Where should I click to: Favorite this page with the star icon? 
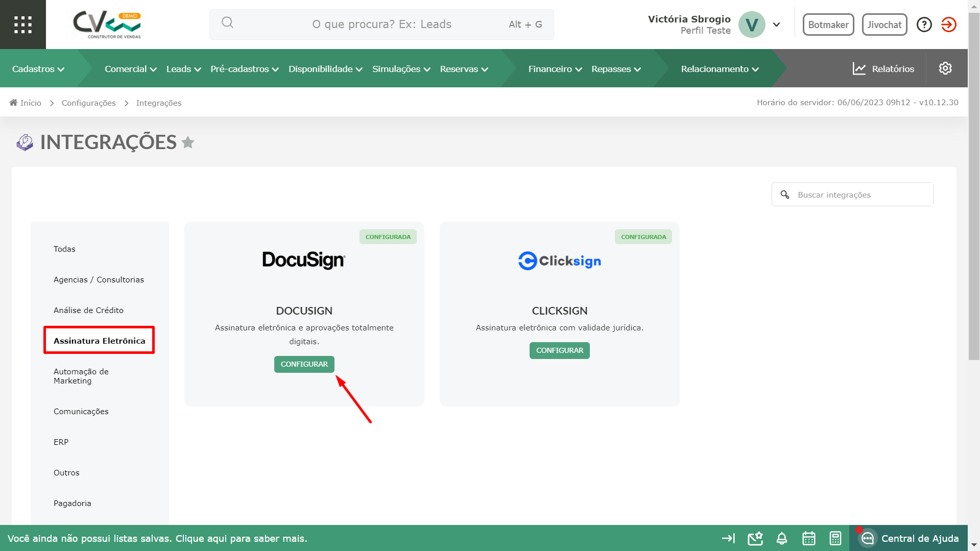[x=188, y=142]
